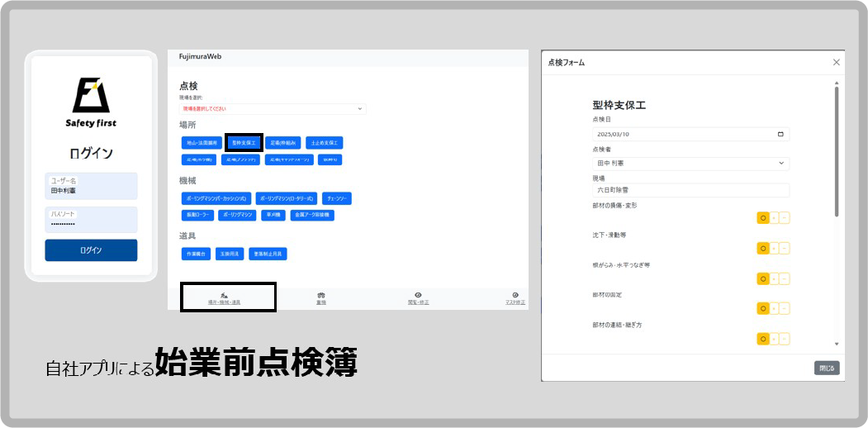Open the 現場を選択してください dropdown
Screen dimensions: 868x428
273,109
